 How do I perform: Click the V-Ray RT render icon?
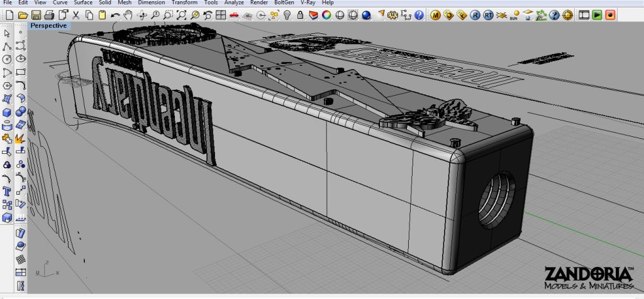click(489, 14)
